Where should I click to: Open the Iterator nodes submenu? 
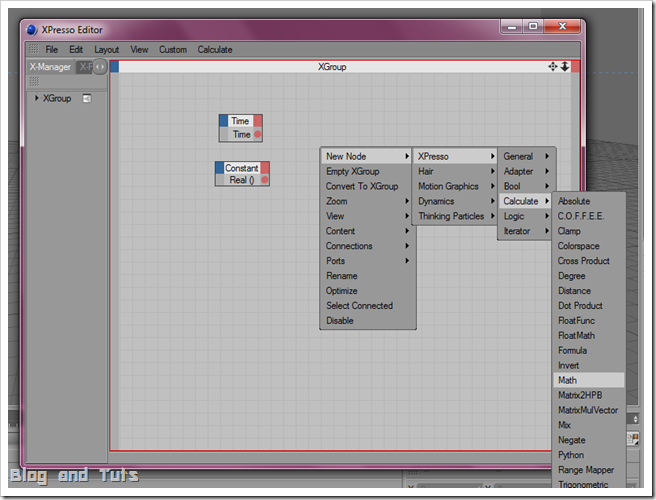coord(526,231)
